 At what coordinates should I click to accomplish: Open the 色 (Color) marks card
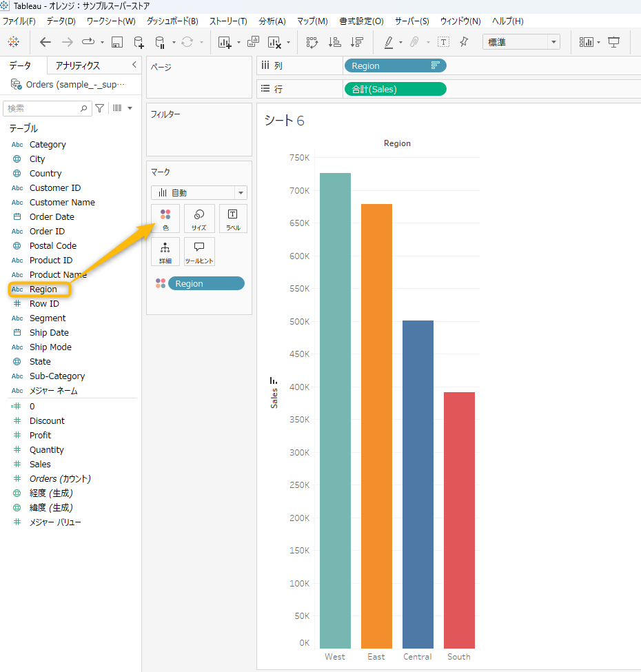coord(165,218)
